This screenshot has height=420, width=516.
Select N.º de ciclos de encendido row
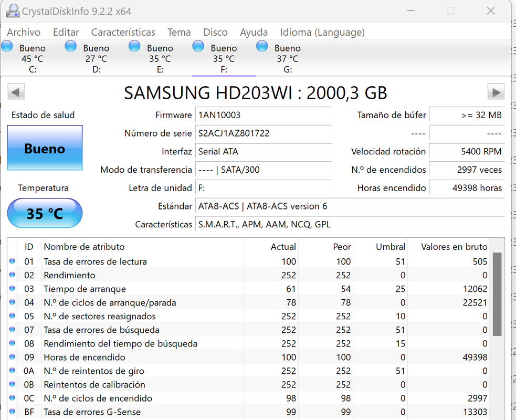click(x=248, y=398)
